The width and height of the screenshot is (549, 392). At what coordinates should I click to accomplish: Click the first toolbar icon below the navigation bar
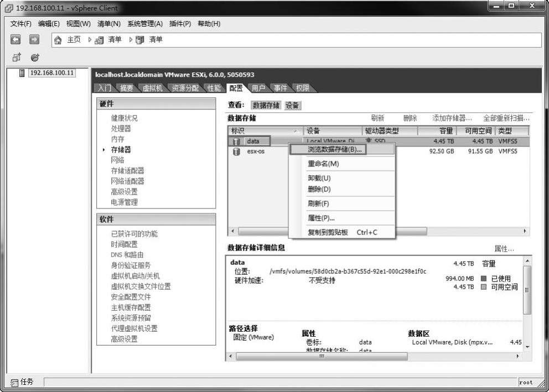(17, 57)
